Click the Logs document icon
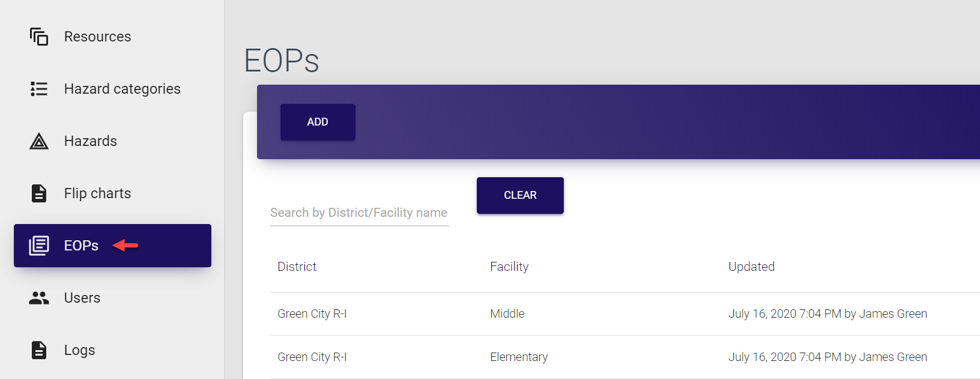Viewport: 980px width, 379px height. click(39, 350)
